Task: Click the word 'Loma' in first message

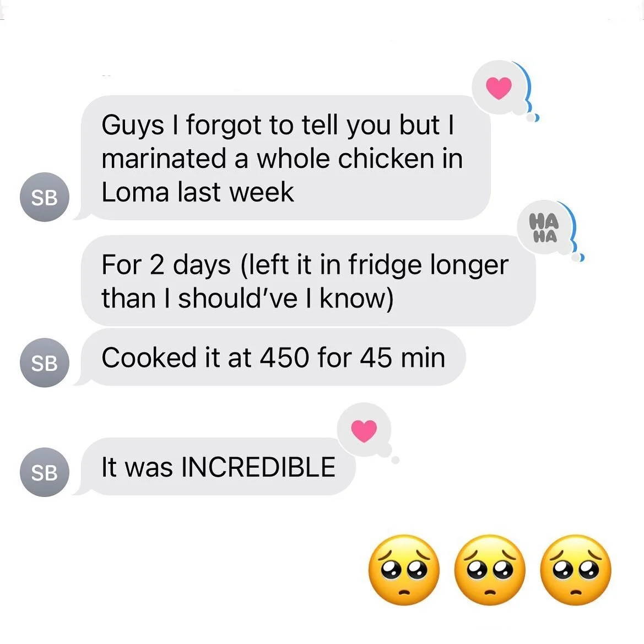Action: [135, 192]
